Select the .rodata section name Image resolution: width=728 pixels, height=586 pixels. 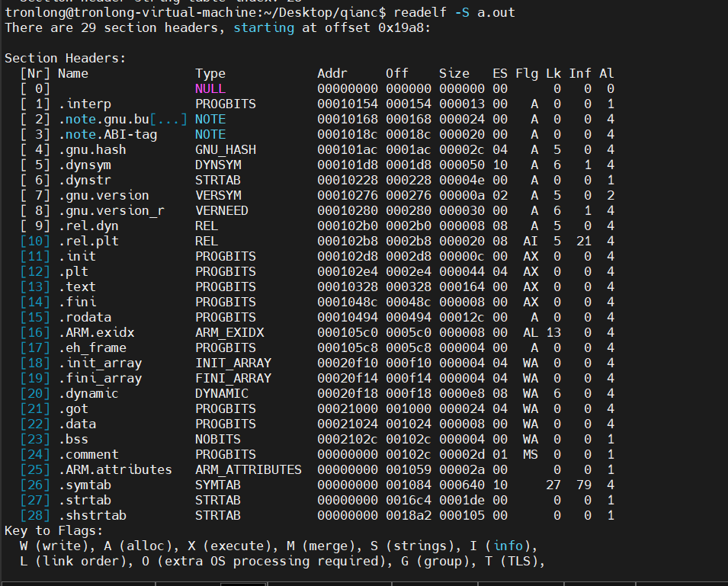[85, 317]
